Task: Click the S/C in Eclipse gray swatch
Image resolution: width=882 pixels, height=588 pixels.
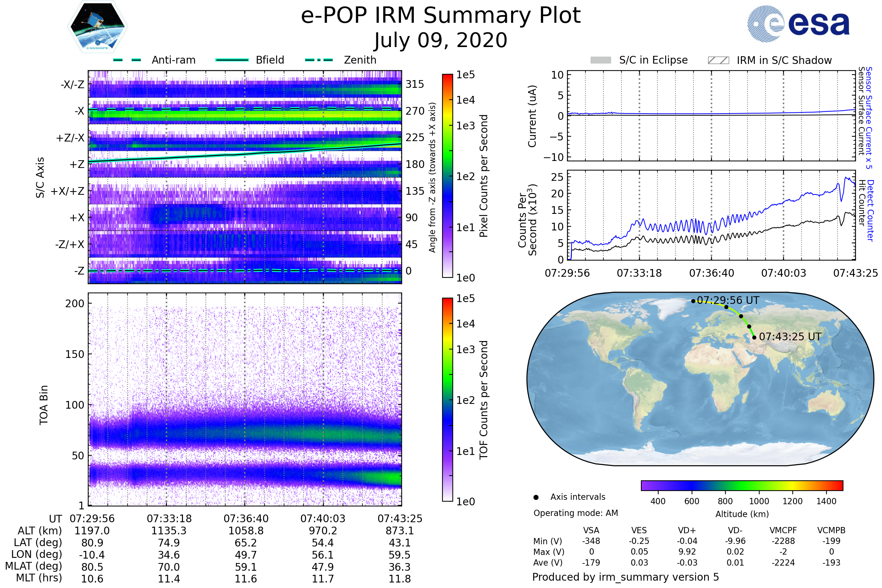Action: coord(600,60)
